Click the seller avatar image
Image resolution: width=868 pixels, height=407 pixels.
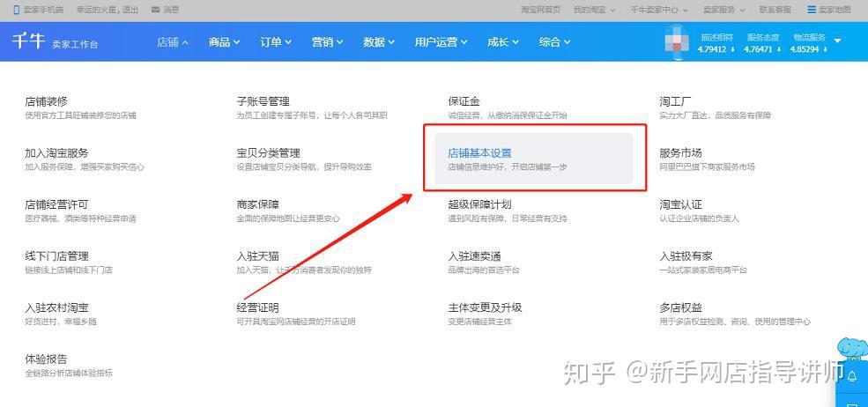[679, 41]
